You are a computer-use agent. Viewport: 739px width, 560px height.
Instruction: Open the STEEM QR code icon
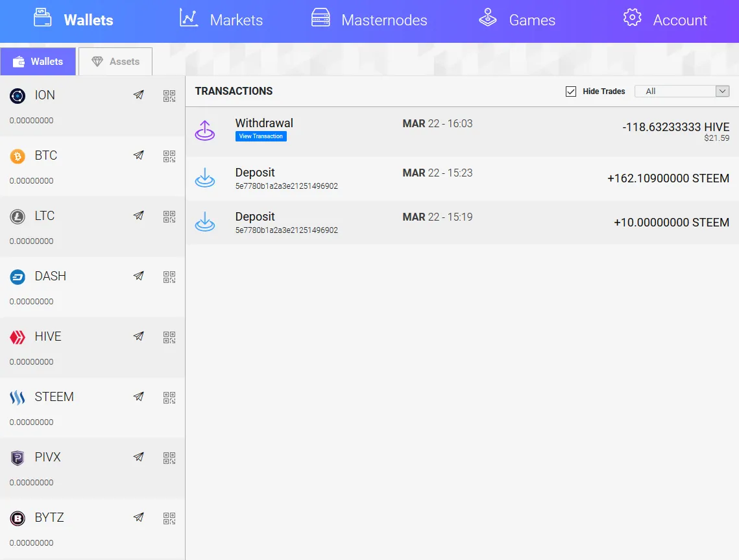[169, 398]
